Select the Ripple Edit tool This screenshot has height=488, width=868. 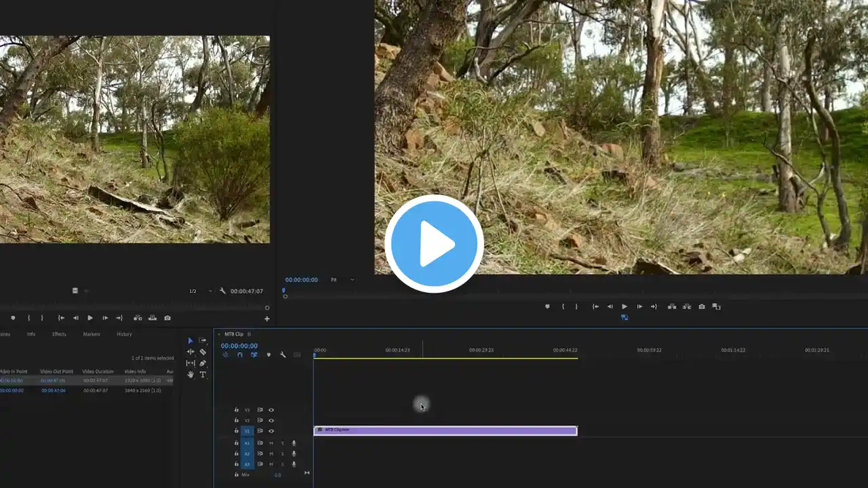pyautogui.click(x=191, y=352)
